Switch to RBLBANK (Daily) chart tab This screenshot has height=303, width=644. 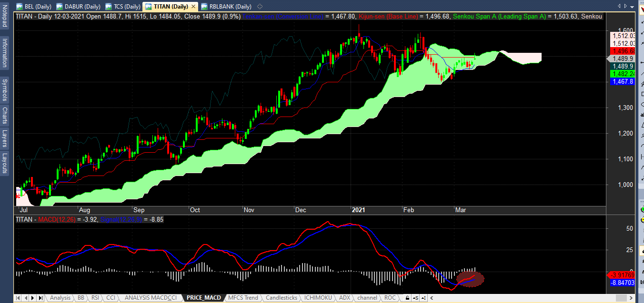point(226,7)
